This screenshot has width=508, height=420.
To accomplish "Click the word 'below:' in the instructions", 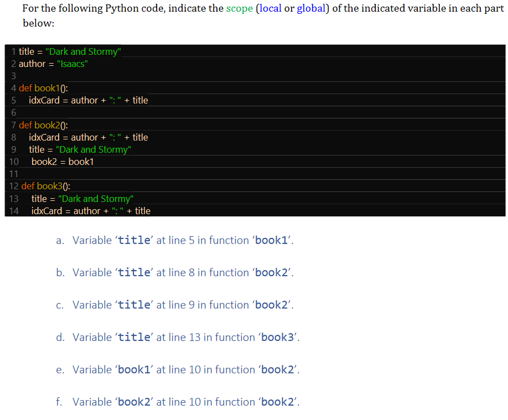I will coord(39,23).
